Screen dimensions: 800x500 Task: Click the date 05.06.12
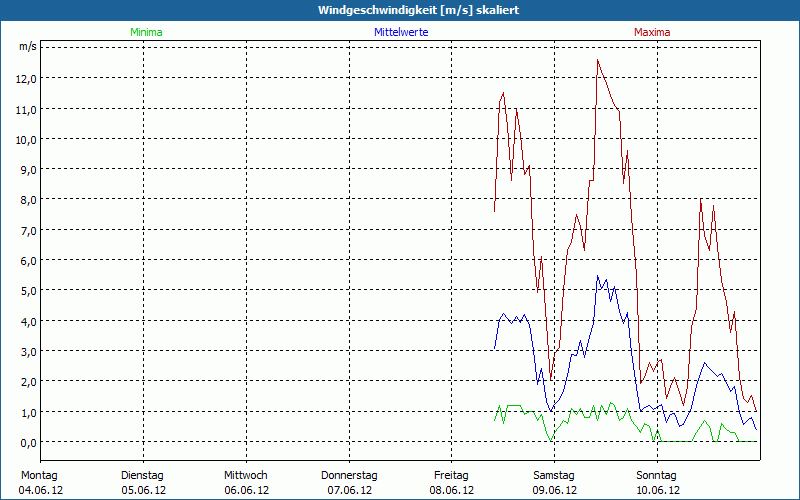coord(143,490)
